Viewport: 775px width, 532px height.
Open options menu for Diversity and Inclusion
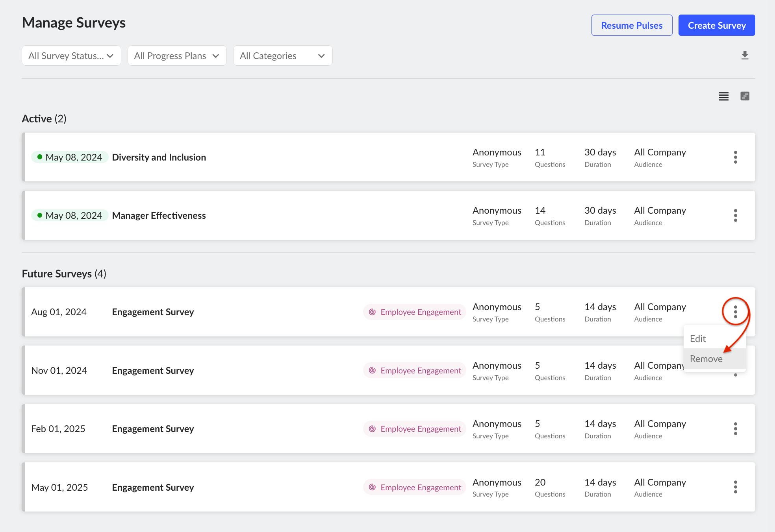[735, 157]
